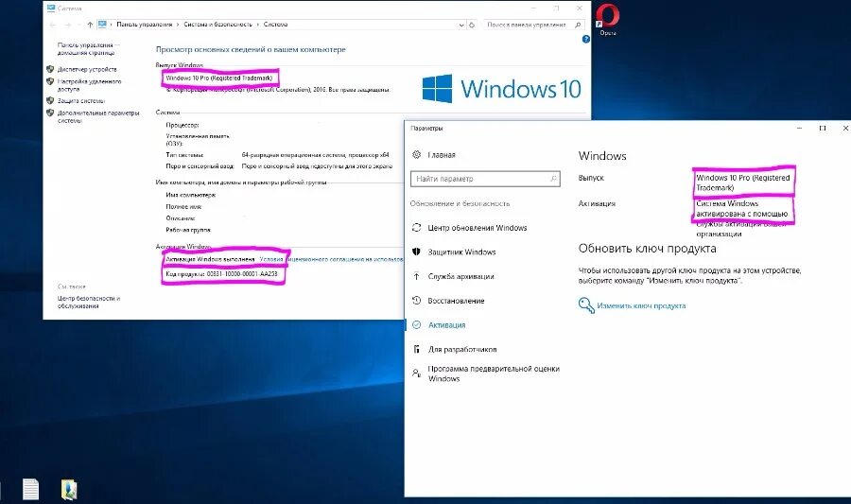
Task: Select 'Активация' in Settings sidebar
Action: tap(446, 325)
